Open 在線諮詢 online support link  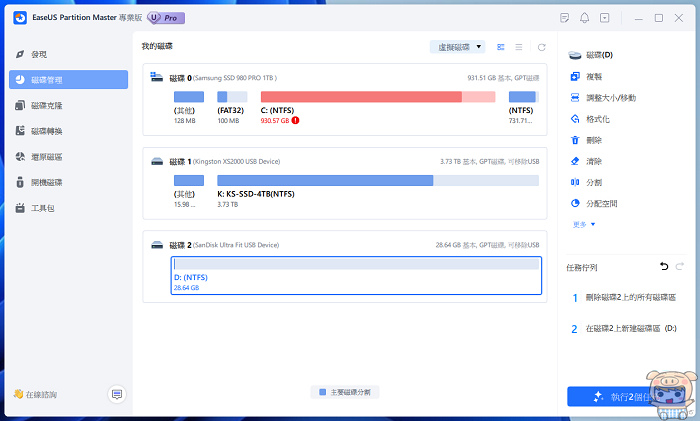(x=35, y=394)
